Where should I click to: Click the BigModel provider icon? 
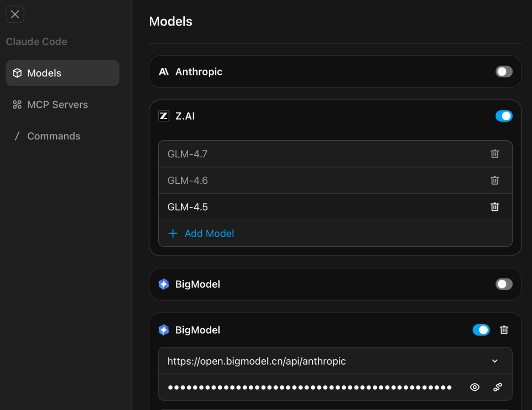pos(164,284)
